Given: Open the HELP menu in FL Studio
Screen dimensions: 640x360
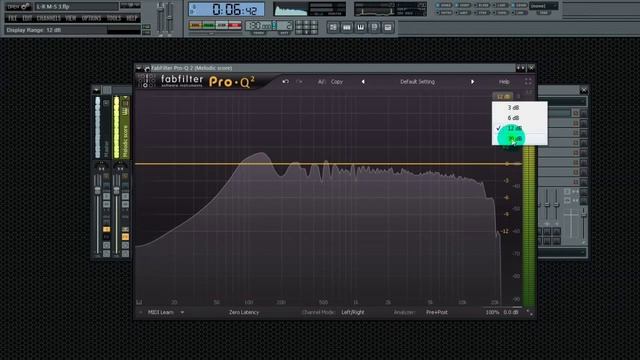Looking at the screenshot, I should tap(131, 18).
